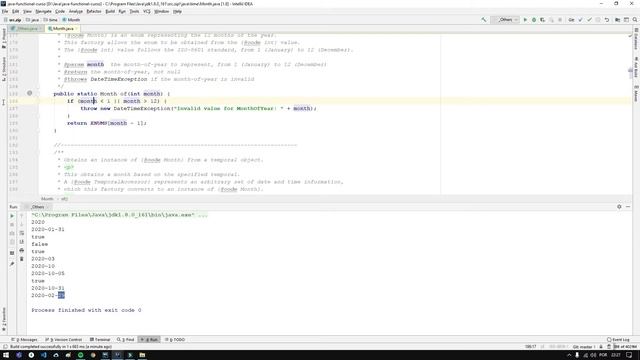Image resolution: width=640 pixels, height=360 pixels.
Task: Click the Git master branch widget
Action: [x=583, y=347]
